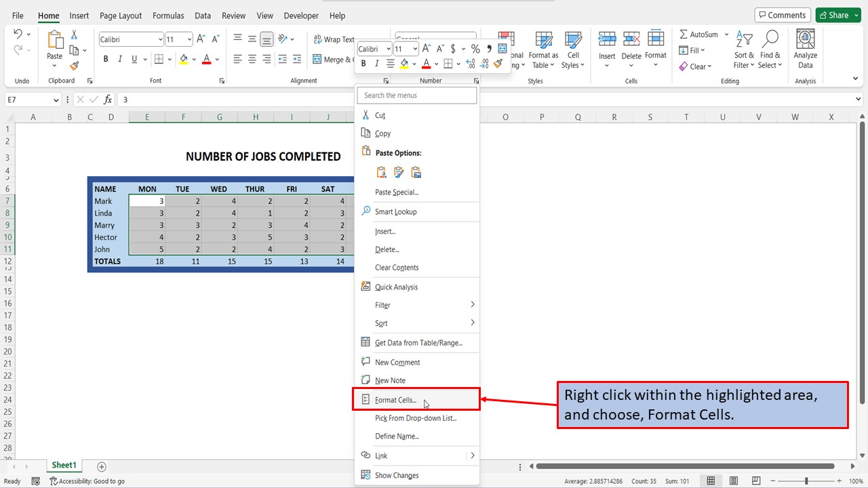Open the Fill Color dropdown arrow

194,59
